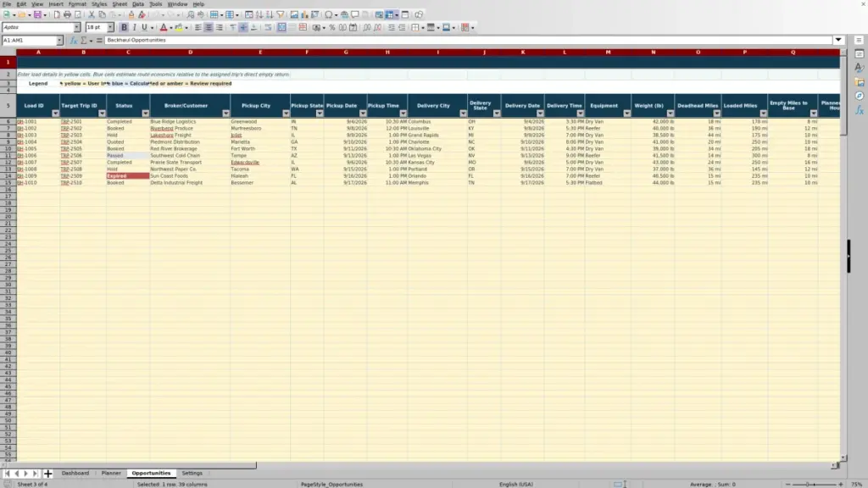Click the Align Left icon
The height and width of the screenshot is (488, 868).
pyautogui.click(x=198, y=28)
